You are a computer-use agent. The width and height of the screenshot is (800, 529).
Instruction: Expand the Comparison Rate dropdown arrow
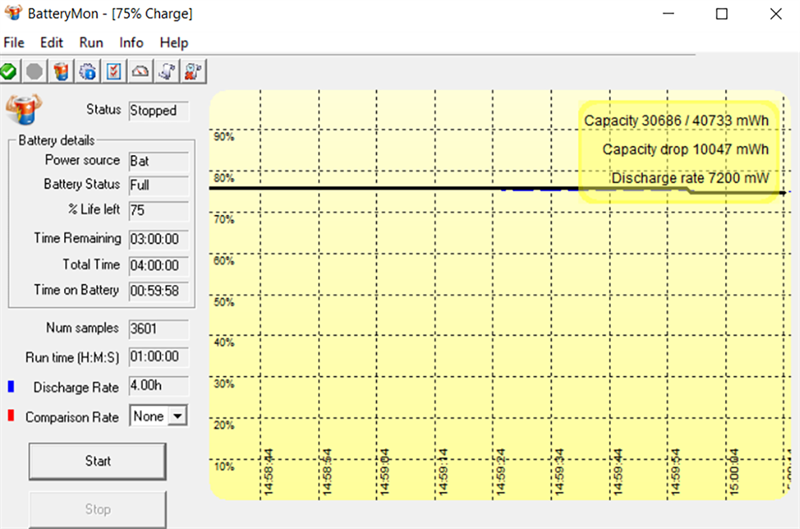point(178,416)
